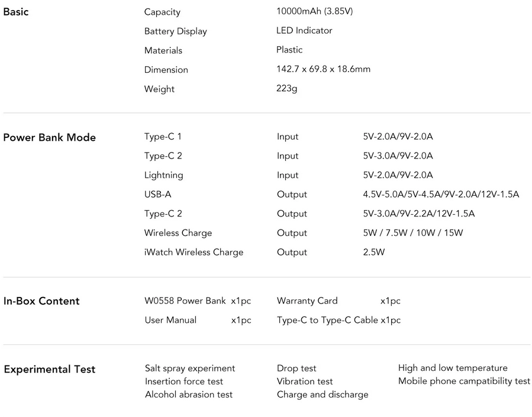Click the Type-C to Type-C Cable item

[327, 320]
